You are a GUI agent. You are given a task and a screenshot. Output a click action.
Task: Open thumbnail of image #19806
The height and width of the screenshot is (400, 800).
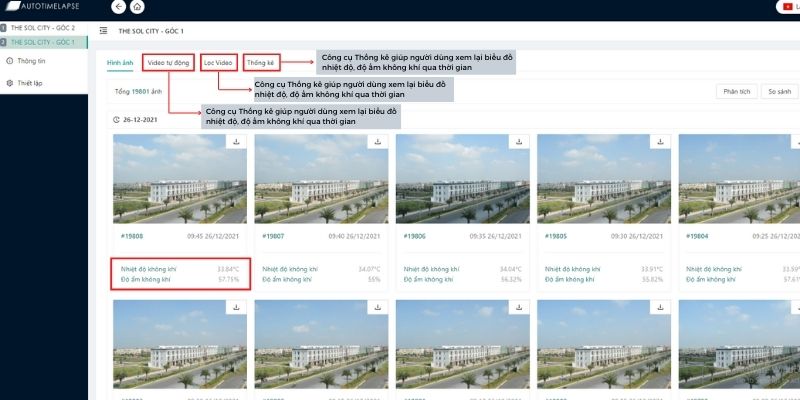(x=462, y=179)
